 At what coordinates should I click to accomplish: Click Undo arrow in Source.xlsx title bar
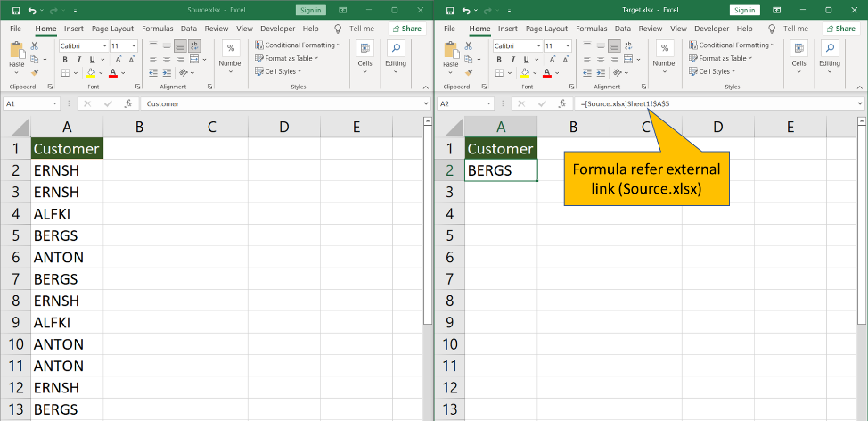click(34, 11)
